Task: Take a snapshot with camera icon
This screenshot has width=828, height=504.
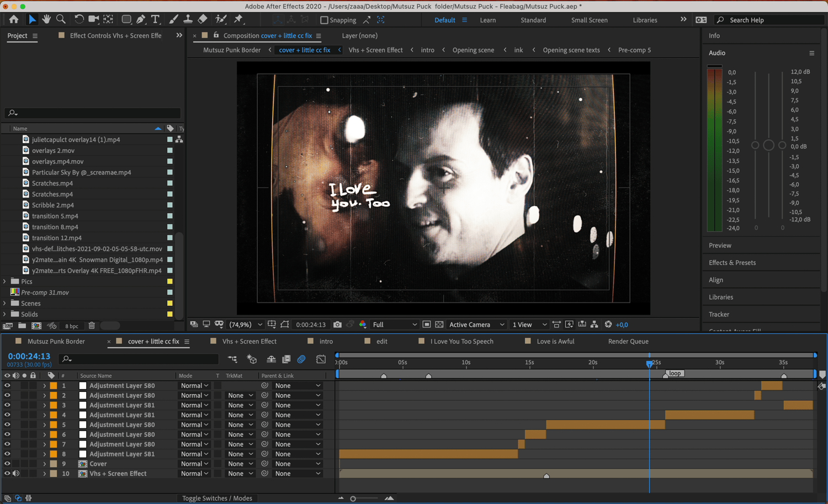Action: coord(337,325)
